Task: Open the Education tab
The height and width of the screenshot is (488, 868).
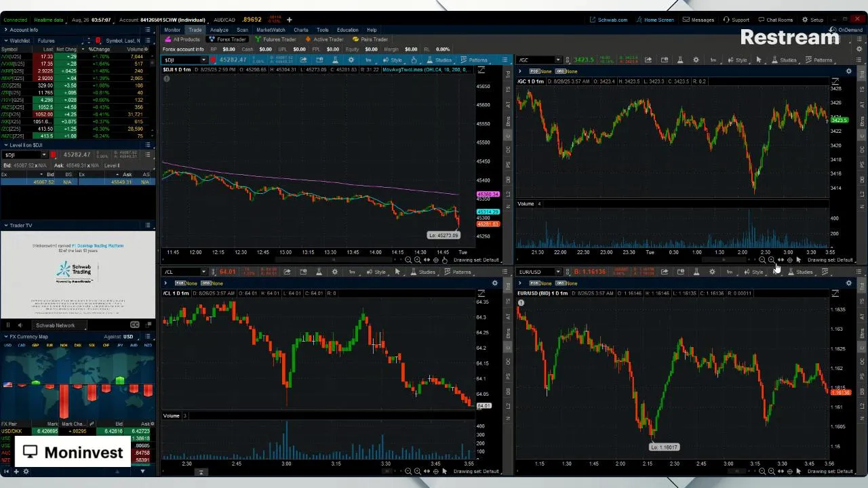Action: [347, 30]
